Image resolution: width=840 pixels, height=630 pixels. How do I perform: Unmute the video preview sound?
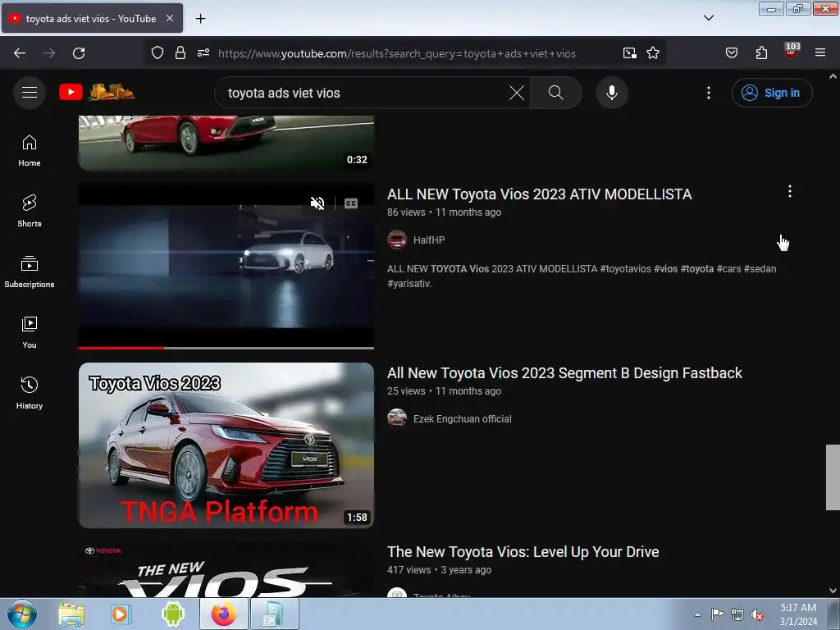(x=317, y=203)
